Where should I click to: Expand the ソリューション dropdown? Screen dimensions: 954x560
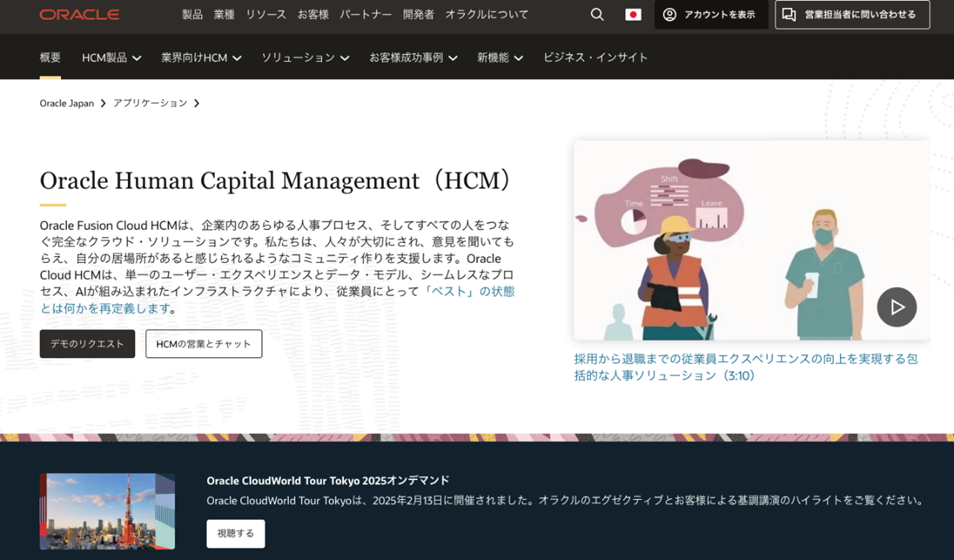coord(306,57)
